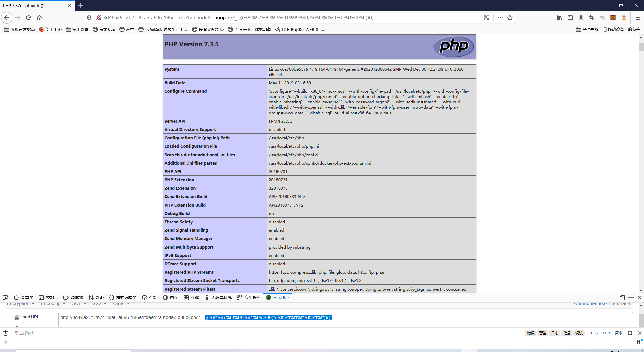Click the tracking protection shield in address bar

[x=88, y=18]
